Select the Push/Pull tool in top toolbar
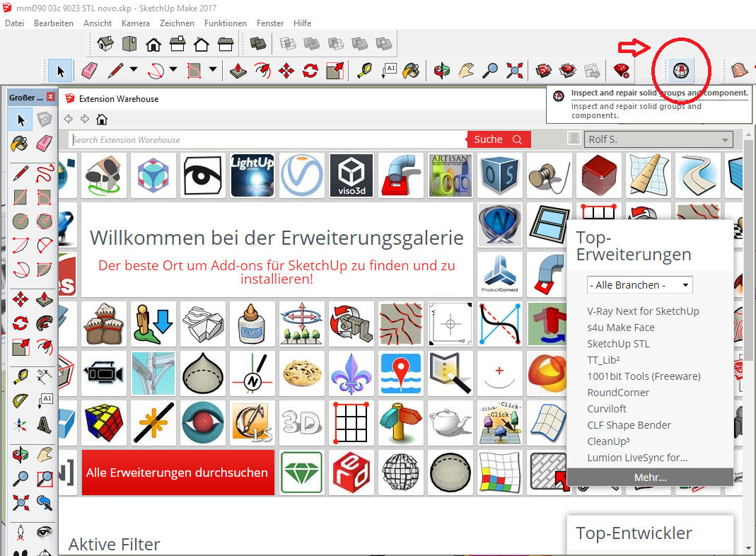Viewport: 756px width, 556px height. tap(239, 70)
